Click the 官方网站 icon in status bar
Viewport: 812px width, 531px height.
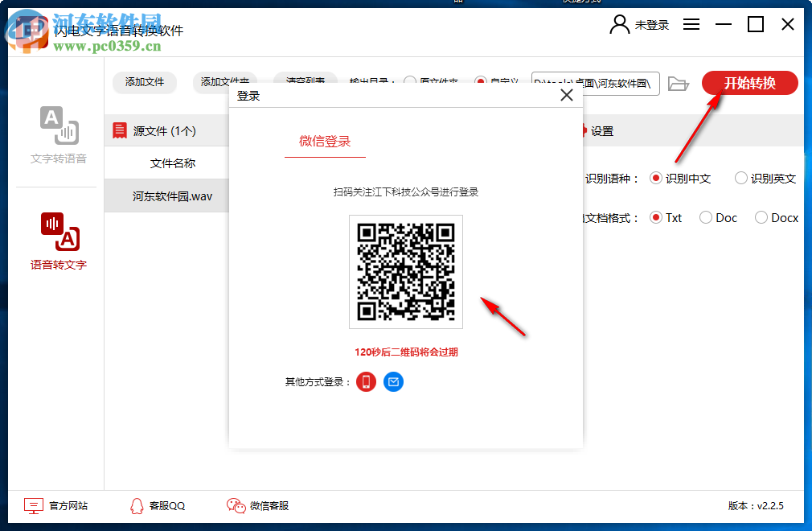[x=34, y=505]
